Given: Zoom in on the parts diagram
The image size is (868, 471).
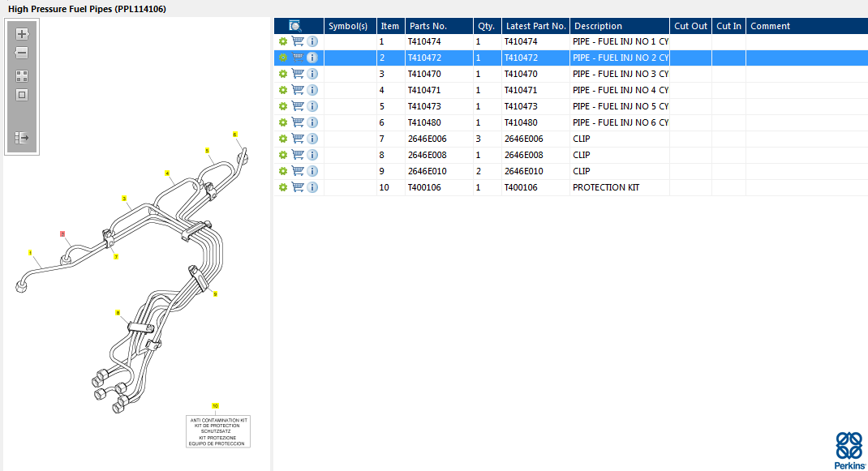Looking at the screenshot, I should coord(22,34).
